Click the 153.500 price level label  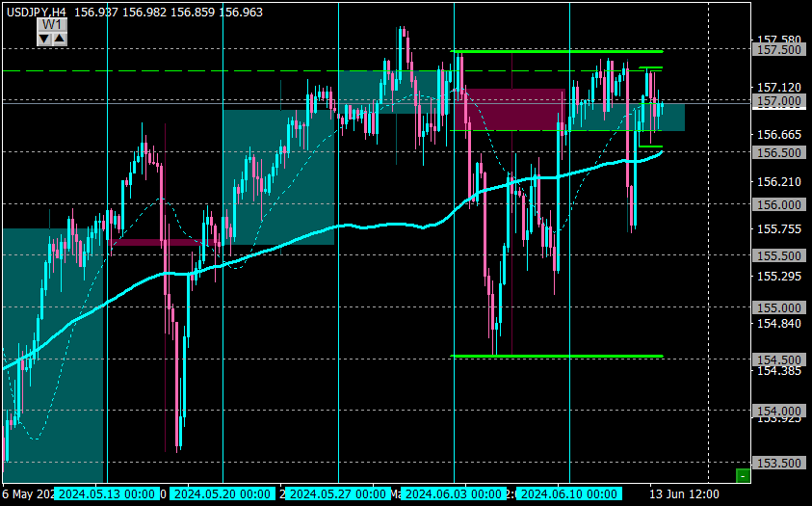[x=779, y=463]
